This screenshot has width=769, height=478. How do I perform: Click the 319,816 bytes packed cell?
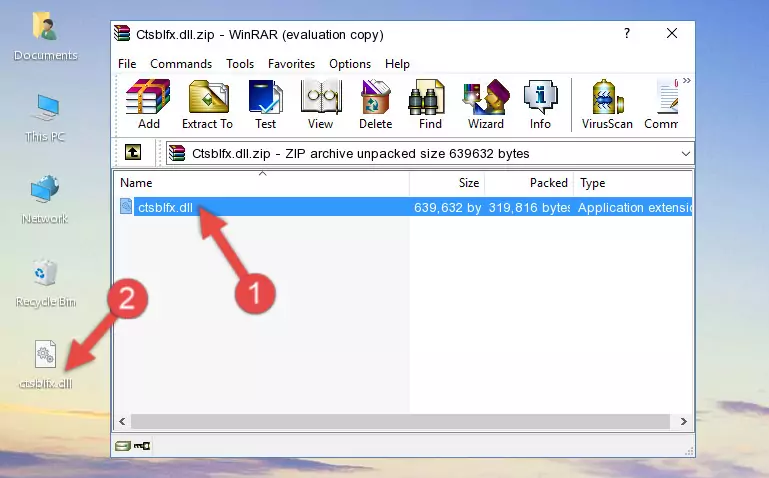[x=529, y=207]
